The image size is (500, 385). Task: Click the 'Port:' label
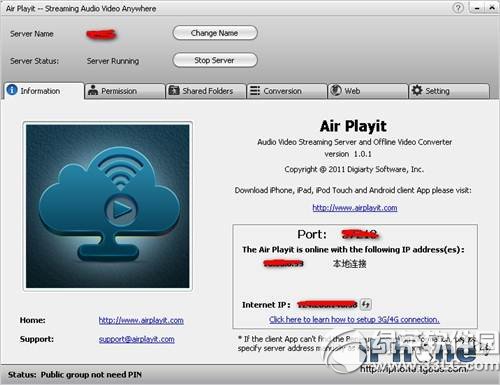(x=312, y=234)
